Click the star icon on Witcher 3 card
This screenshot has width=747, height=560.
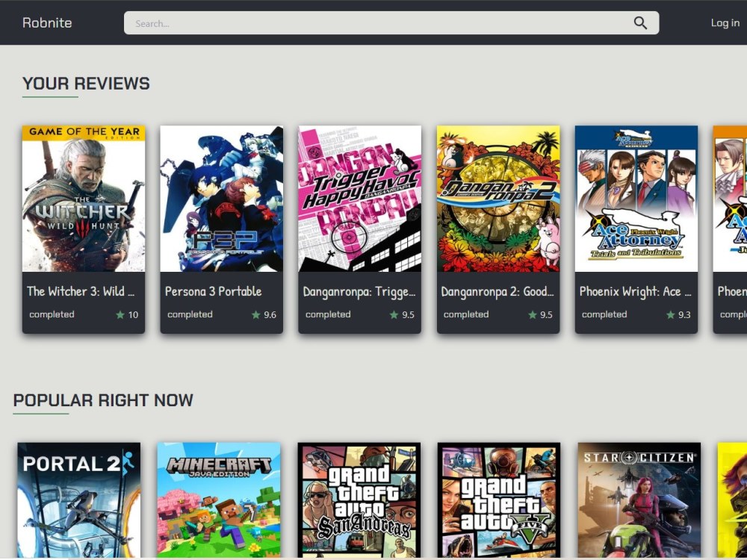[120, 315]
